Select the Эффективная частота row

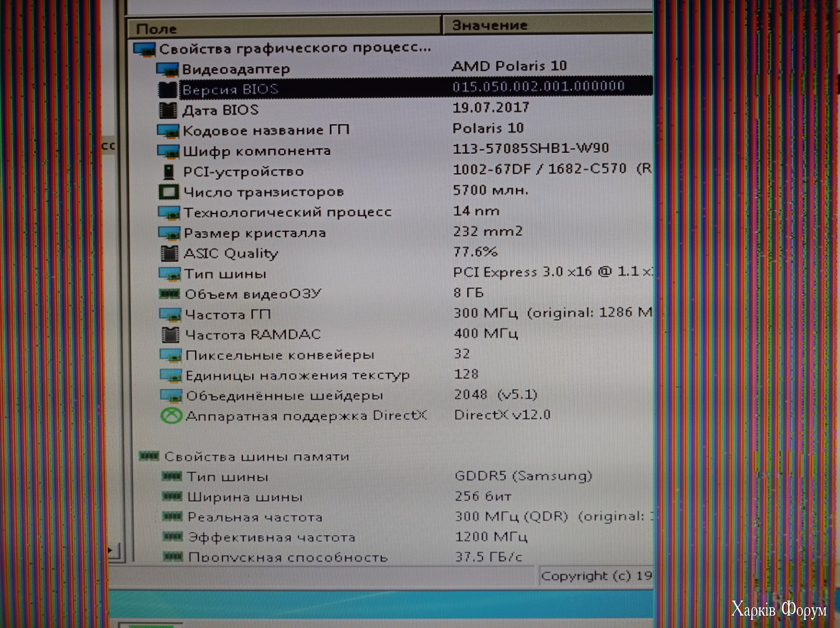click(x=272, y=537)
